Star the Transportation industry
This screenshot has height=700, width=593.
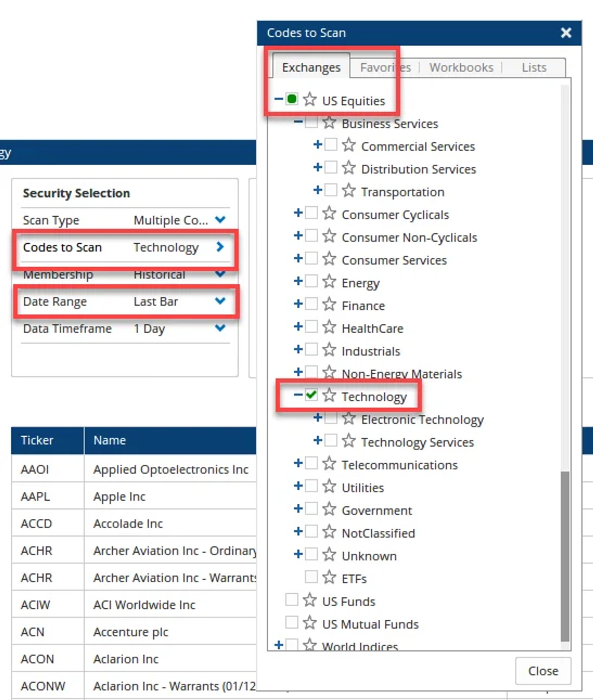pos(349,190)
